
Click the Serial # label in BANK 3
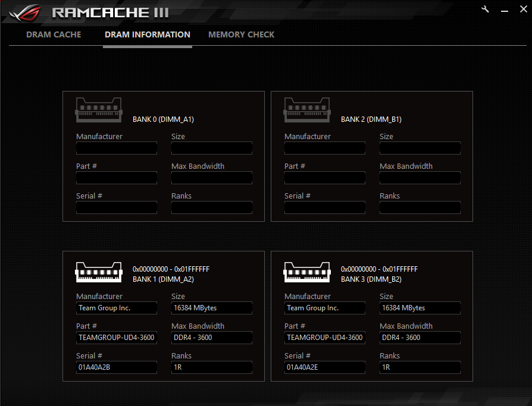pos(297,356)
